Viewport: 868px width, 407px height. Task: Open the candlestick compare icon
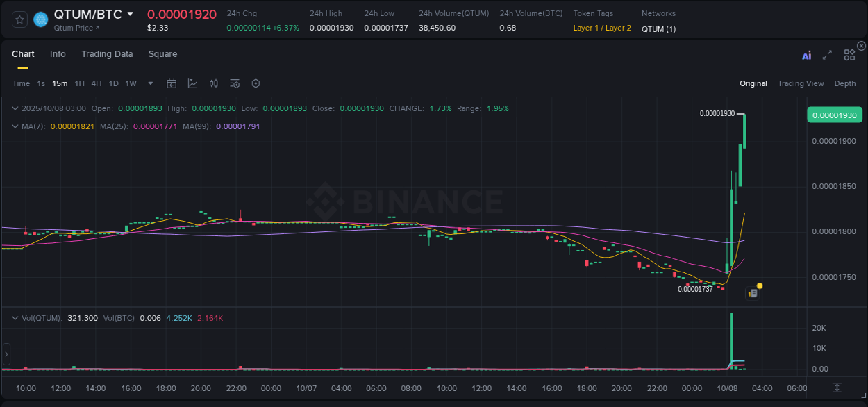(x=213, y=83)
